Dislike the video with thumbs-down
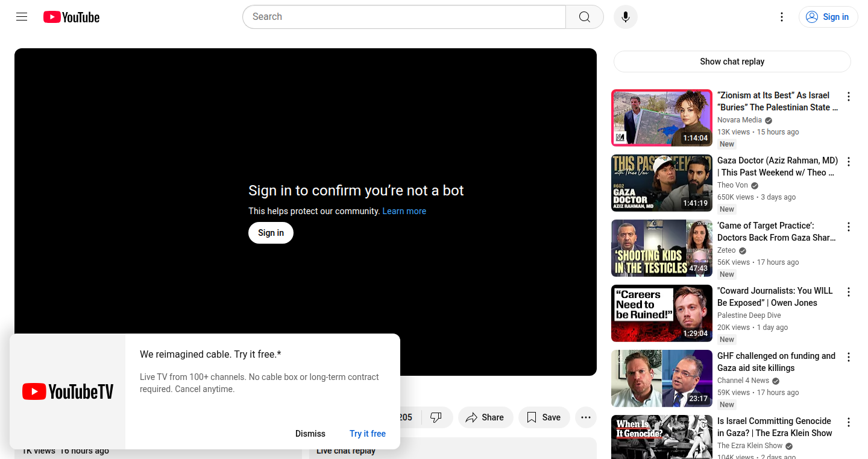 pos(436,417)
